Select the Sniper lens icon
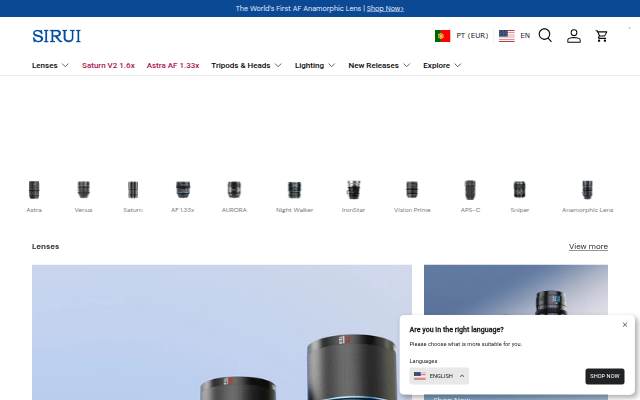 [x=520, y=190]
